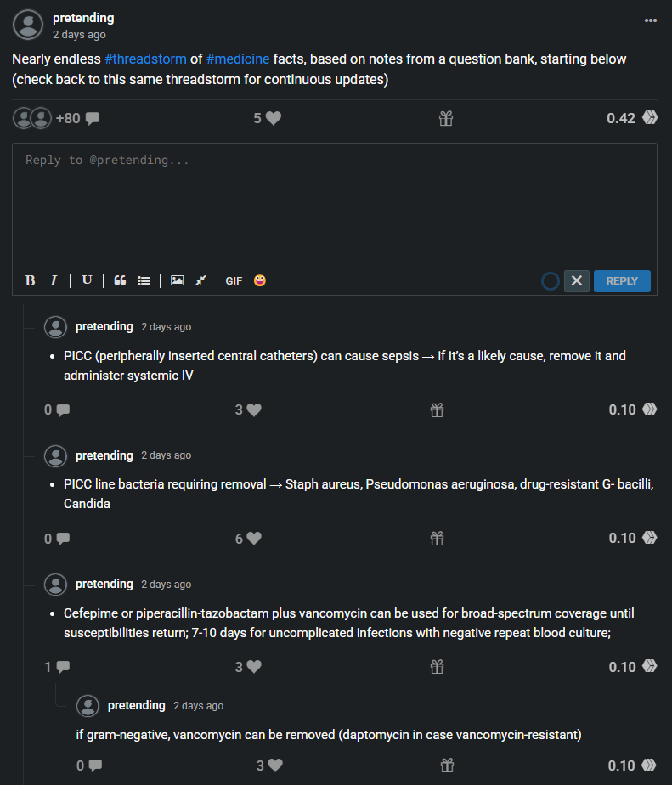Follow the #medicine hashtag link
The width and height of the screenshot is (672, 785).
238,59
